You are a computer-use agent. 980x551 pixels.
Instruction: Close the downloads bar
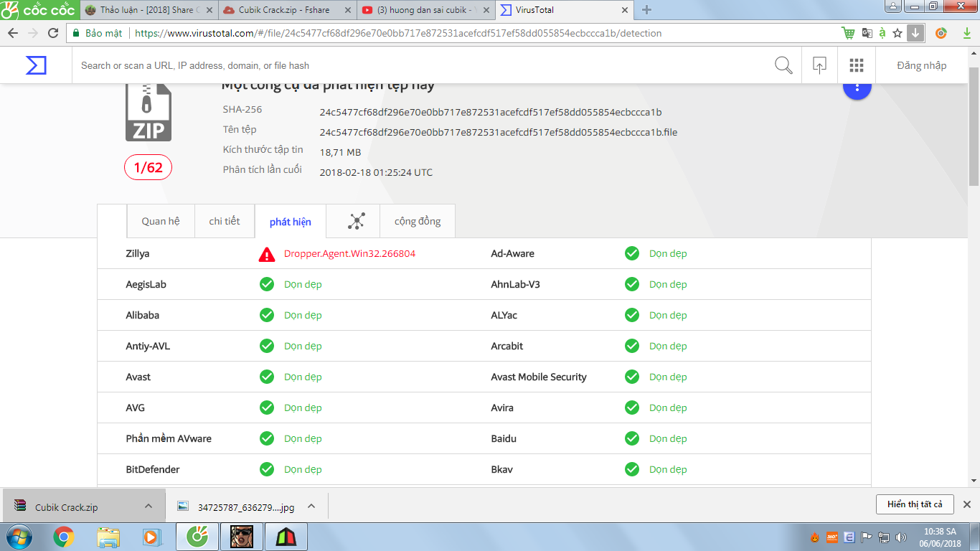coord(967,504)
